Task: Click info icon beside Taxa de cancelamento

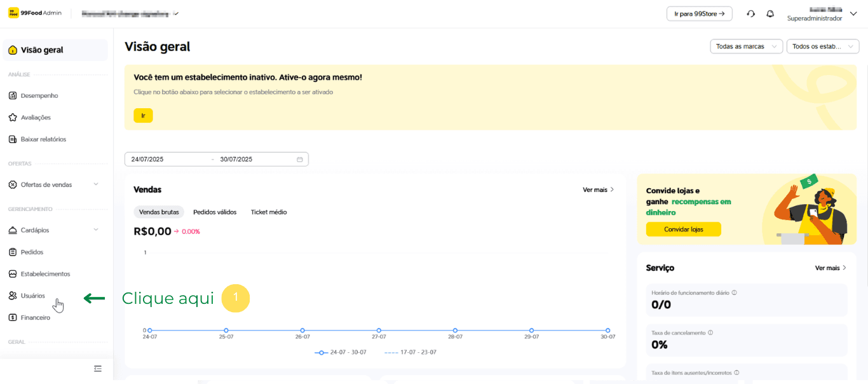Action: (x=710, y=333)
